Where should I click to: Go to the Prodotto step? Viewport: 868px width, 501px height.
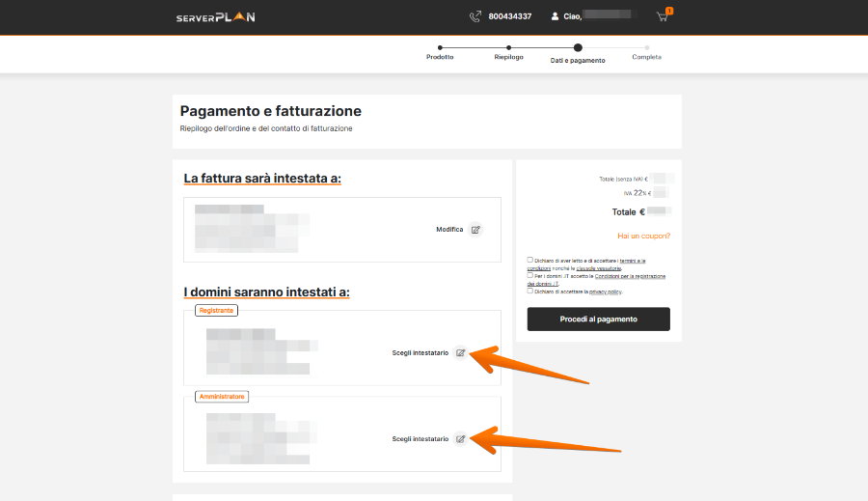click(x=440, y=57)
